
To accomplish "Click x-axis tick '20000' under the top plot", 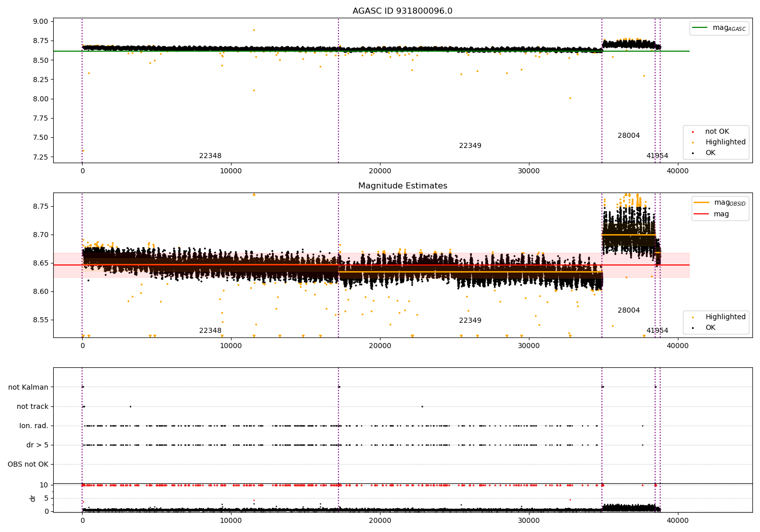I will tap(380, 171).
